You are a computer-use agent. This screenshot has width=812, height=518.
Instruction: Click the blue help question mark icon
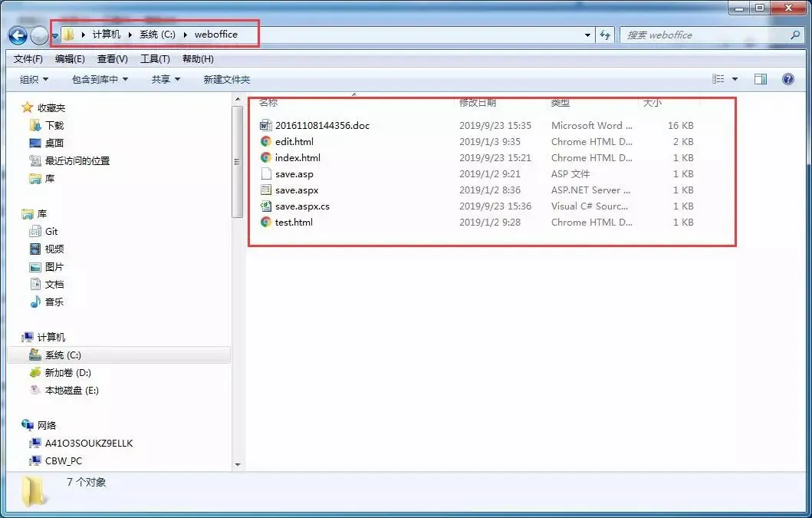pyautogui.click(x=788, y=79)
